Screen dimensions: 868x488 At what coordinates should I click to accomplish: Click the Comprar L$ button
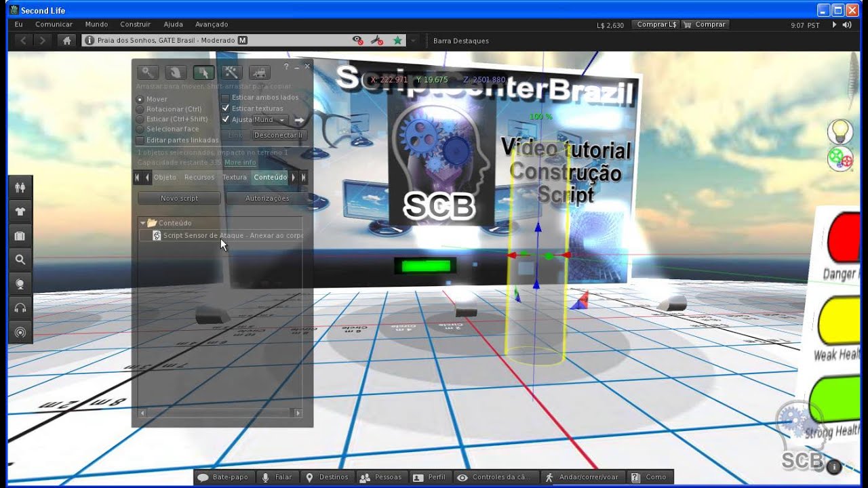[656, 24]
